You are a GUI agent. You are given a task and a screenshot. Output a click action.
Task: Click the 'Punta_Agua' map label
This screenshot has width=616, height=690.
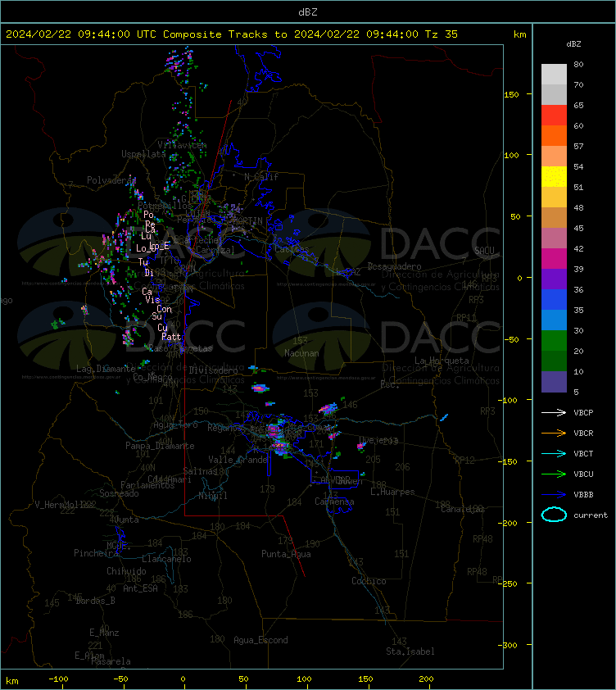(286, 554)
